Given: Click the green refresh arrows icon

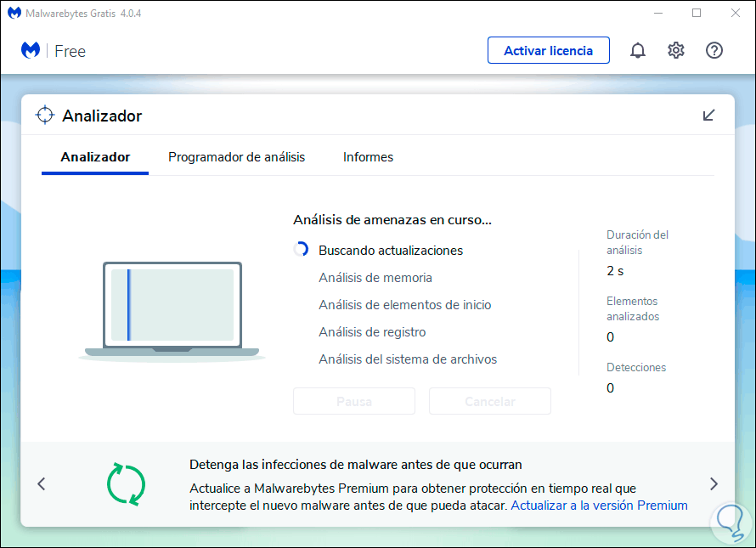Looking at the screenshot, I should [126, 484].
